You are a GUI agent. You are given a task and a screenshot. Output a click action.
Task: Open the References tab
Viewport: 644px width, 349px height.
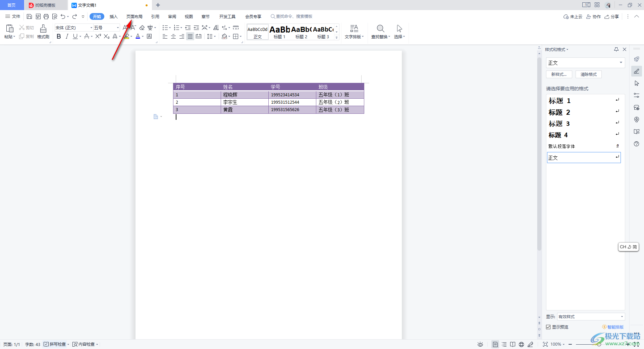(x=155, y=16)
